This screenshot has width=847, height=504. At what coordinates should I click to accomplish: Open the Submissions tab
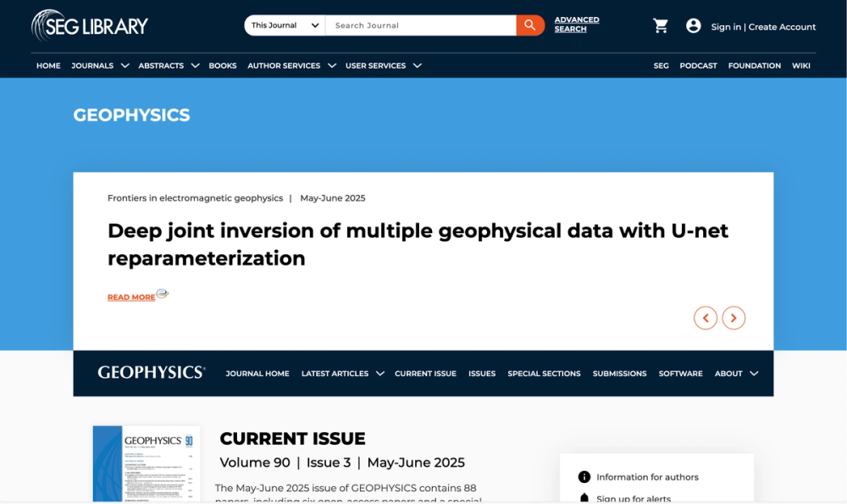coord(620,374)
